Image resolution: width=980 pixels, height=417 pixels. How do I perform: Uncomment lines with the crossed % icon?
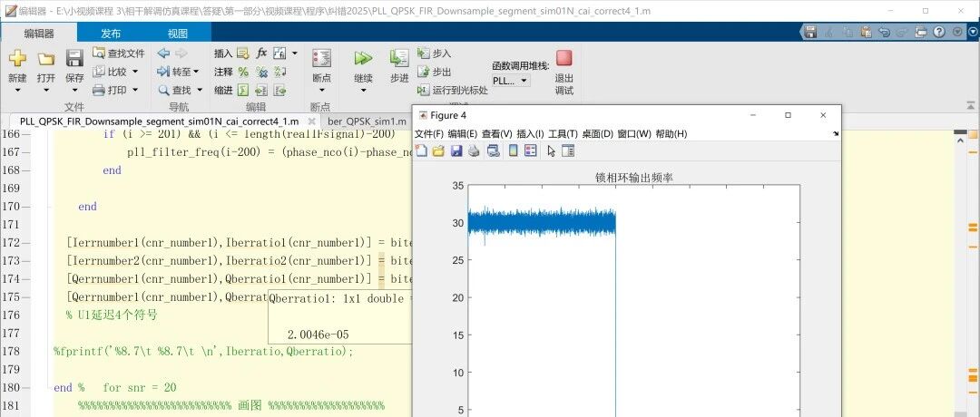click(262, 72)
